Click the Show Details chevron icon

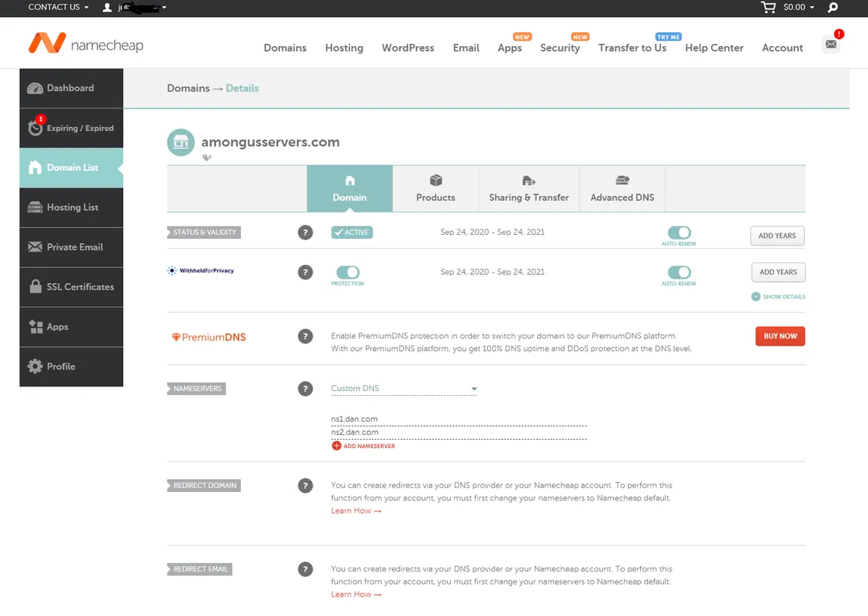point(756,296)
